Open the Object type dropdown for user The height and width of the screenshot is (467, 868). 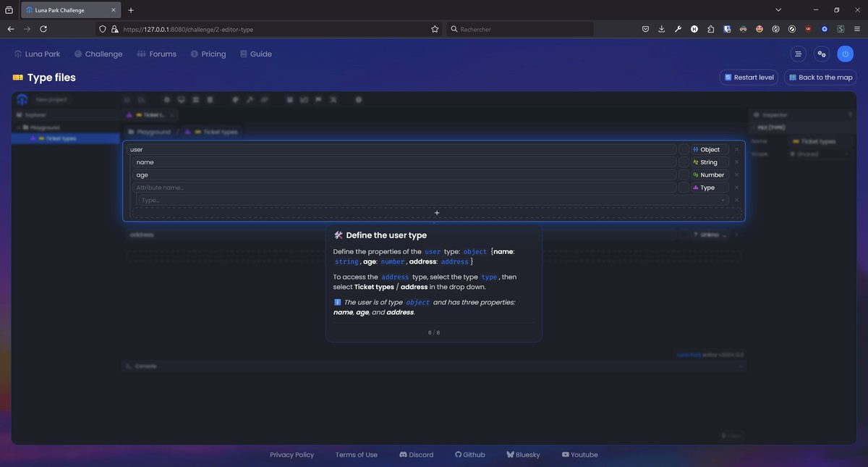click(710, 150)
